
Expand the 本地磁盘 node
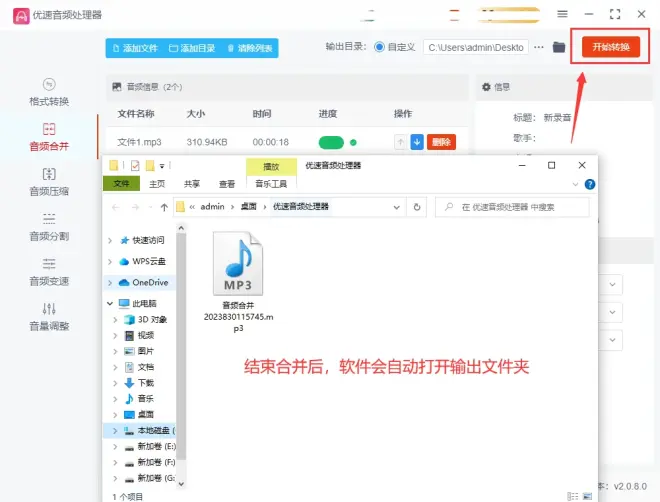[x=115, y=430]
